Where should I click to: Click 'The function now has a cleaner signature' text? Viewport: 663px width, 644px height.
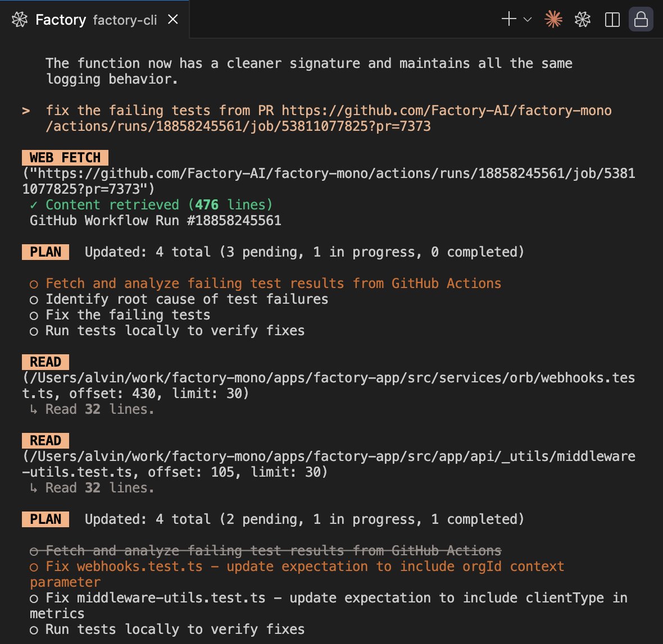coord(308,71)
